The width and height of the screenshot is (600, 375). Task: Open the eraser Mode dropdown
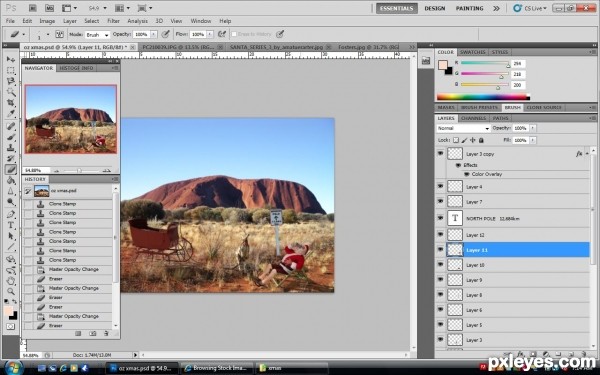97,34
